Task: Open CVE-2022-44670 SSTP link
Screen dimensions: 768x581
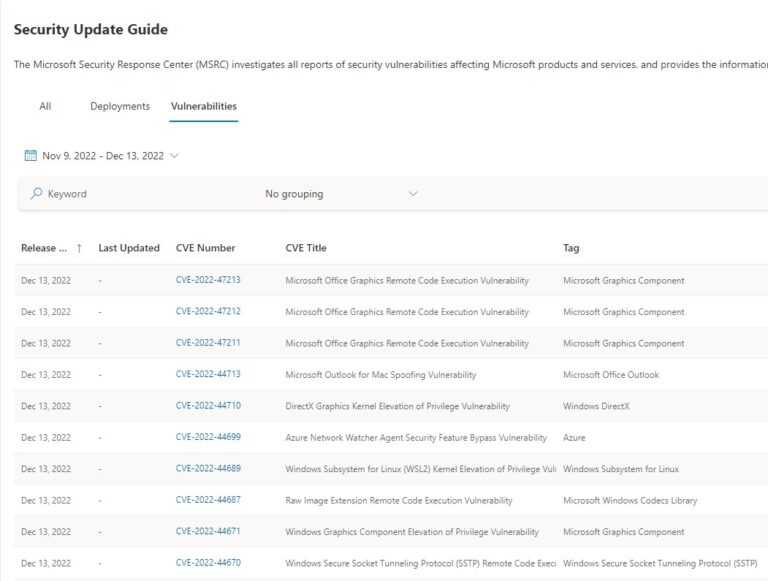Action: click(x=208, y=563)
